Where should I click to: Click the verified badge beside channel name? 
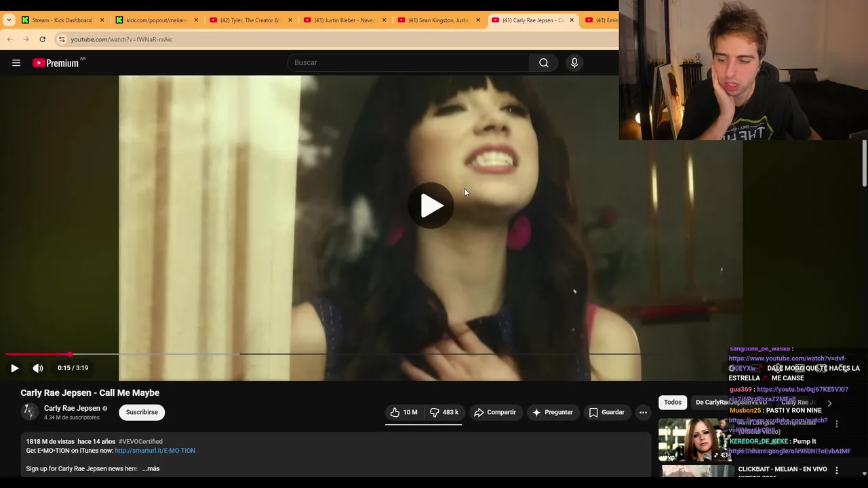click(105, 409)
